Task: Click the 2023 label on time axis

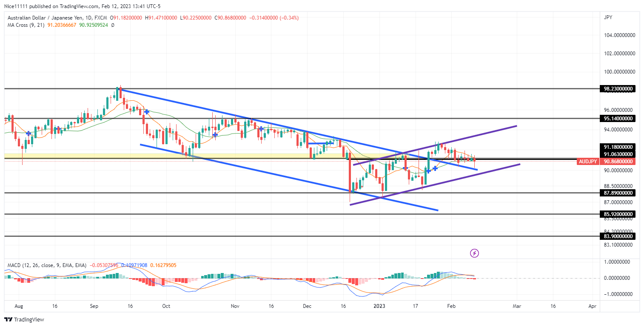Action: coord(379,306)
